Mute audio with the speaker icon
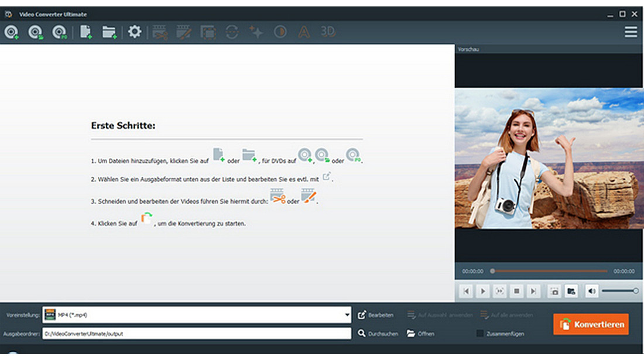This screenshot has height=360, width=644. coord(591,291)
